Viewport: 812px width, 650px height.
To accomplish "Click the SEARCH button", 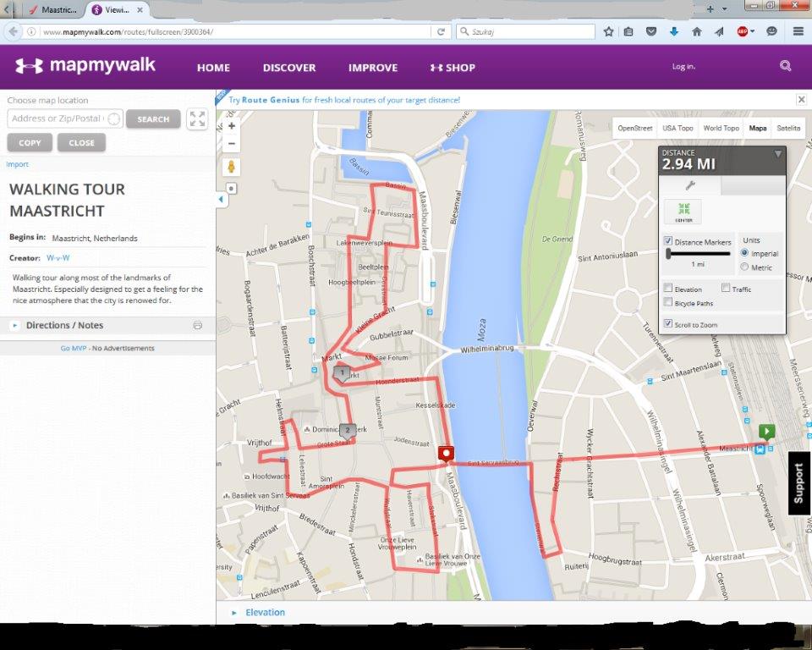I will [153, 118].
